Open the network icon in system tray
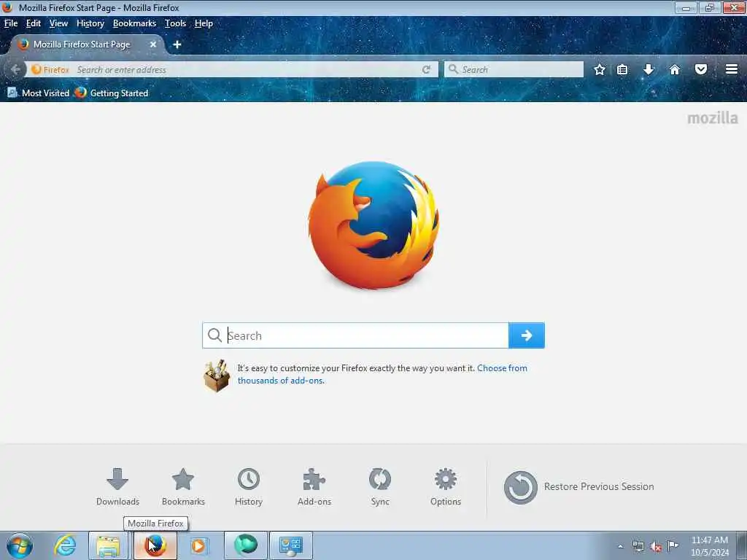Image resolution: width=747 pixels, height=560 pixels. [638, 547]
